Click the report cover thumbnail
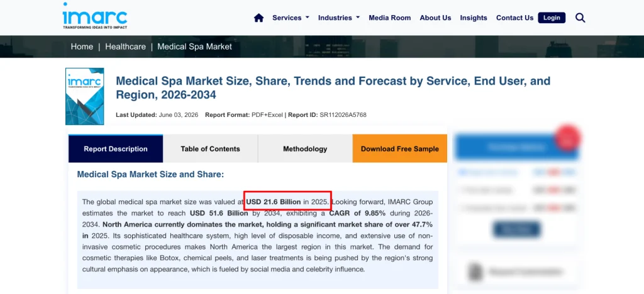The image size is (644, 294). click(x=85, y=96)
